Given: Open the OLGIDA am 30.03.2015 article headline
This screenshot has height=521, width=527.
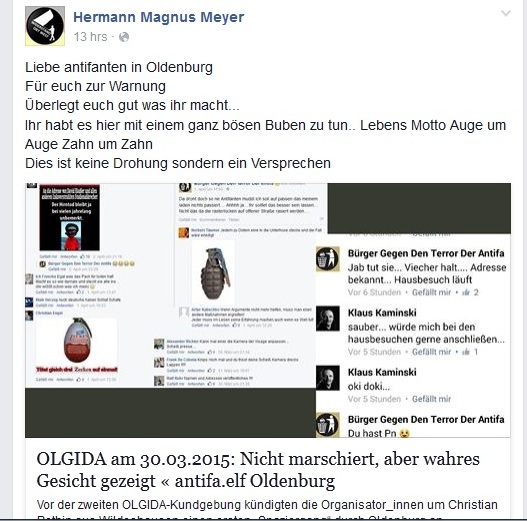Looking at the screenshot, I should pyautogui.click(x=258, y=470).
